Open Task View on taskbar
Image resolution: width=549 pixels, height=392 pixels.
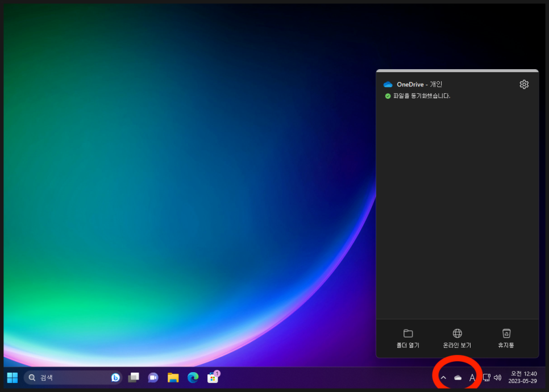click(x=134, y=378)
